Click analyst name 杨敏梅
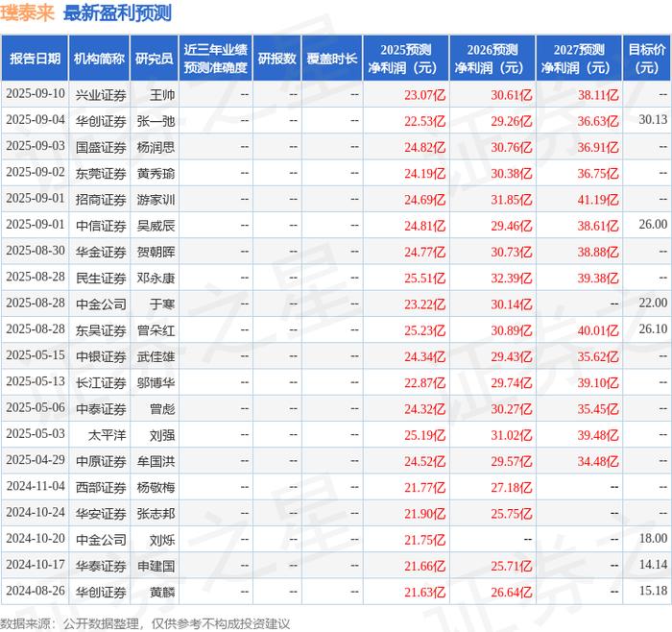 pos(156,487)
